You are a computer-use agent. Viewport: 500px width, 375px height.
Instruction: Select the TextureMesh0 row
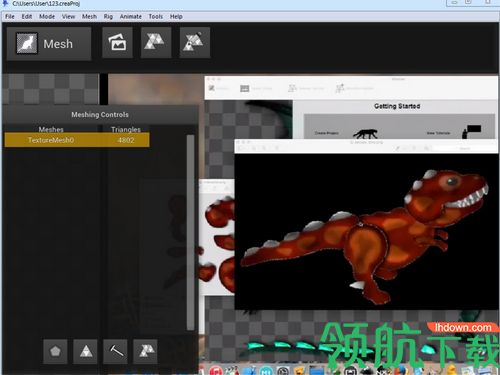tap(77, 140)
